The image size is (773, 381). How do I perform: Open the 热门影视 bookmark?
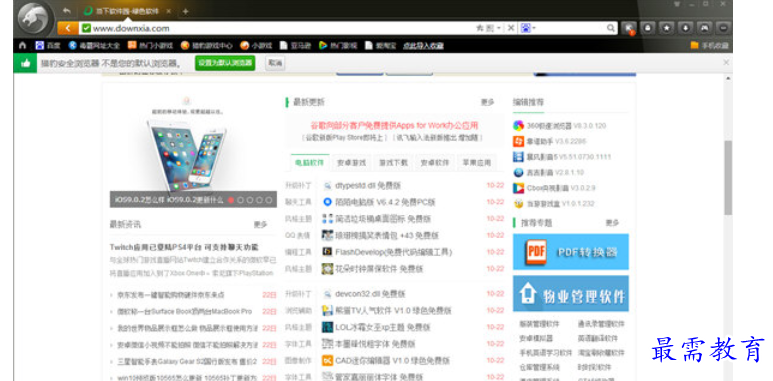[x=338, y=45]
